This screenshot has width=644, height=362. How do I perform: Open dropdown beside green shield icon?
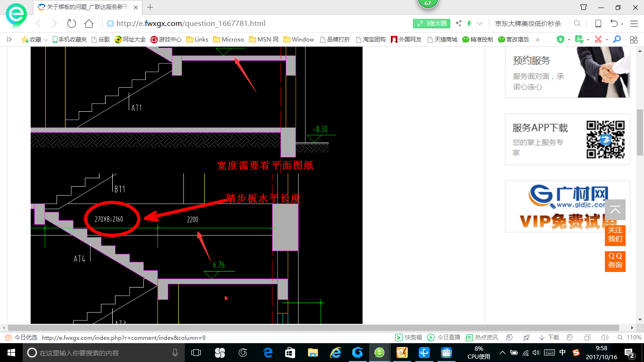[569, 40]
